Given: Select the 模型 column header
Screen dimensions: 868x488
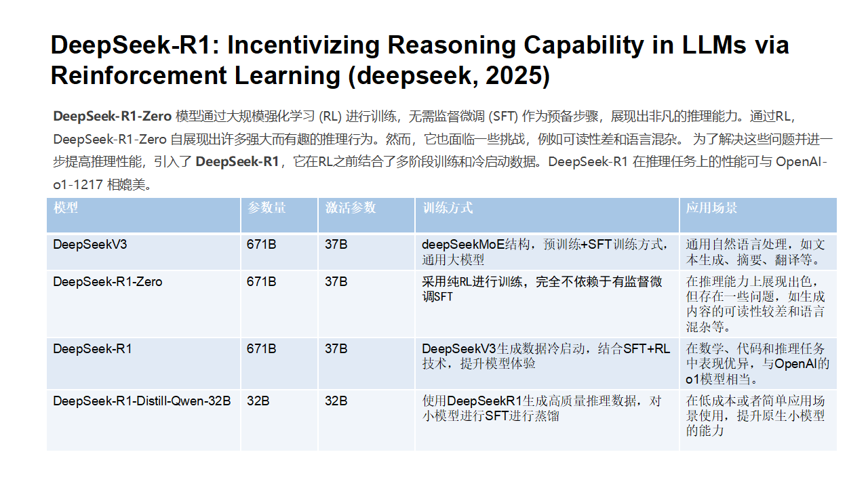Looking at the screenshot, I should [x=144, y=215].
